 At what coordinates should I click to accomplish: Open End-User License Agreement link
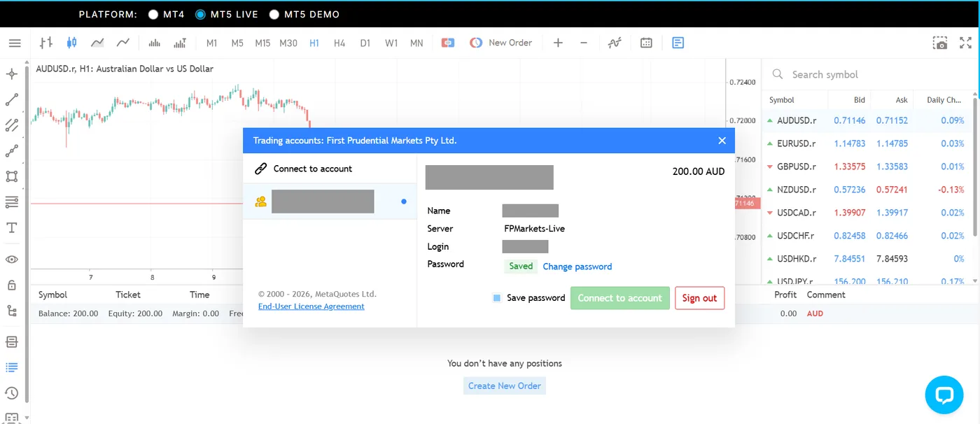point(311,306)
